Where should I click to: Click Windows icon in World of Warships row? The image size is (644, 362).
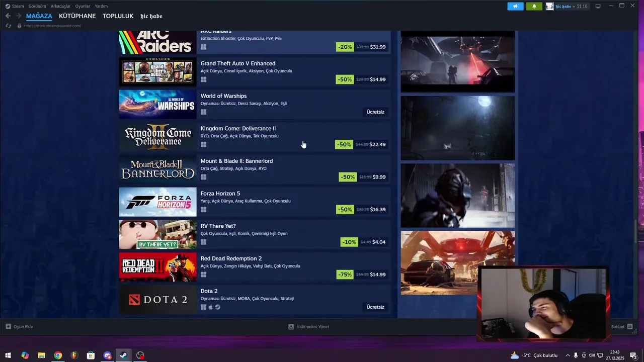203,112
